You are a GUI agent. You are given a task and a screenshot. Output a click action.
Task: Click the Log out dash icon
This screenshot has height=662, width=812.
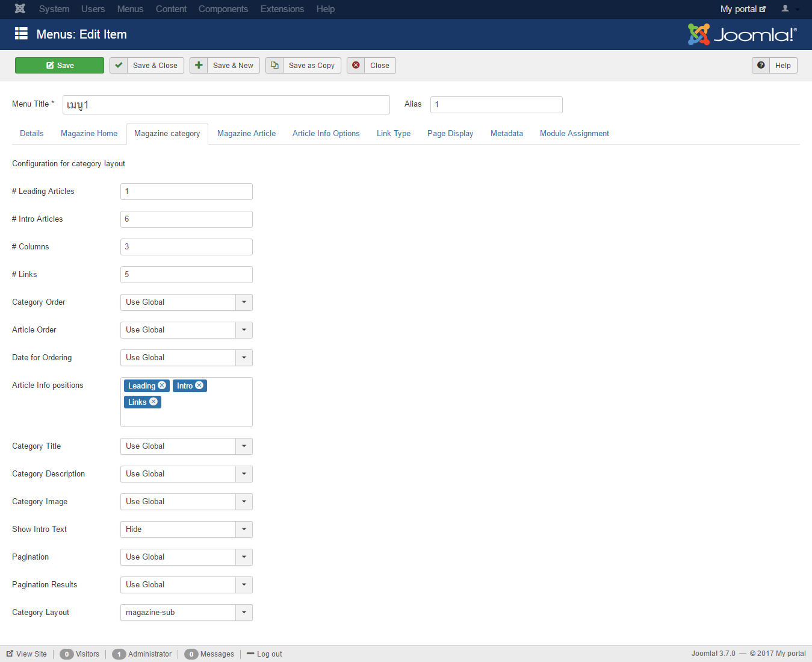pyautogui.click(x=250, y=654)
